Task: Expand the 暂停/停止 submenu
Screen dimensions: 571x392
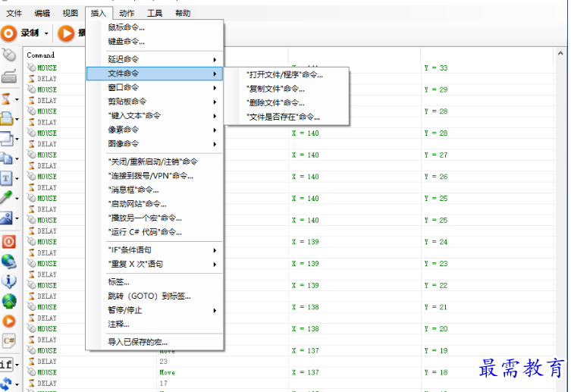Action: [x=155, y=310]
